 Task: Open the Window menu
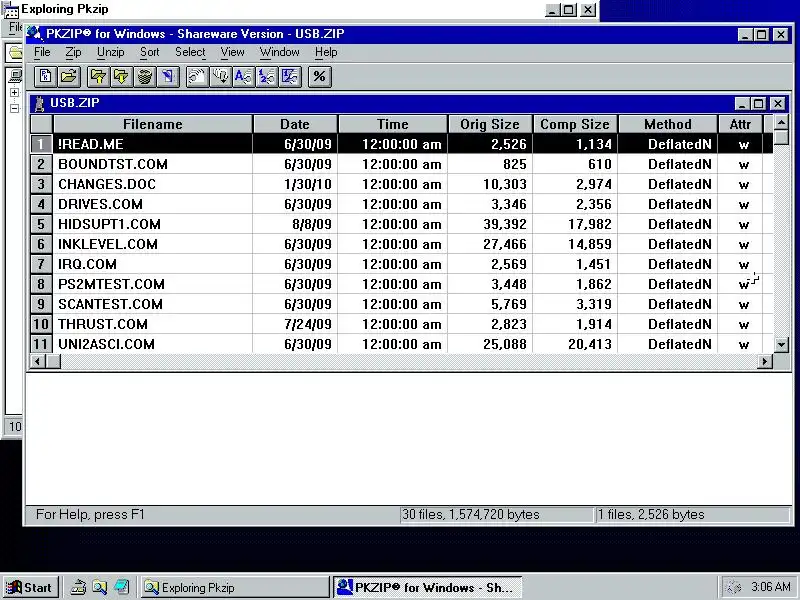coord(280,52)
